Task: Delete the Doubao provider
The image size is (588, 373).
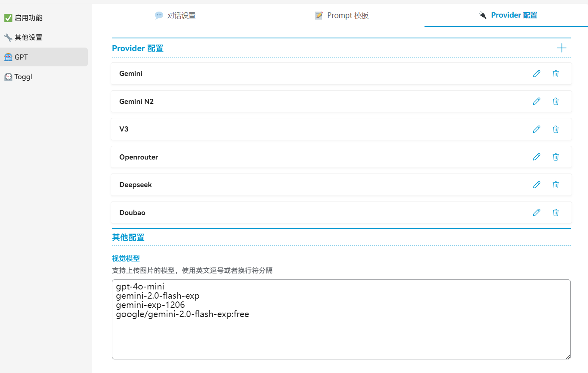Action: tap(556, 212)
